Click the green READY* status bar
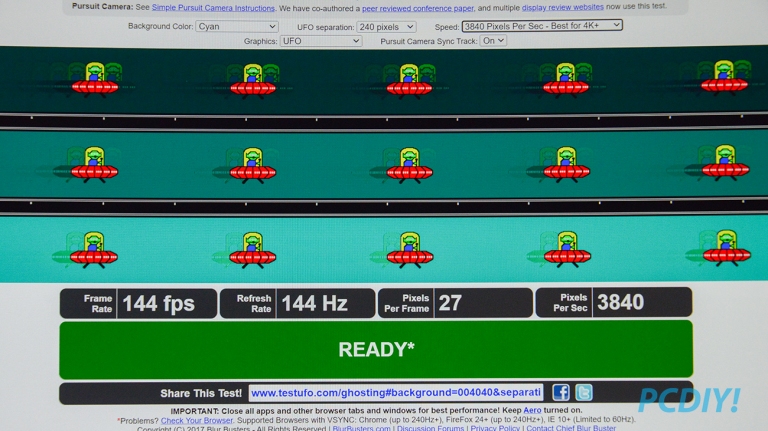 [376, 349]
